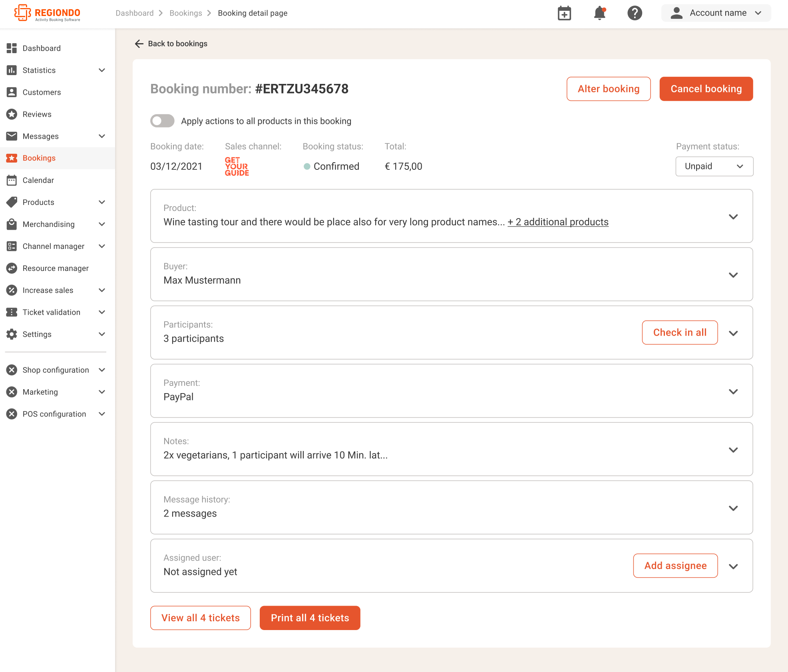788x672 pixels.
Task: Click the Alter booking button
Action: (608, 89)
